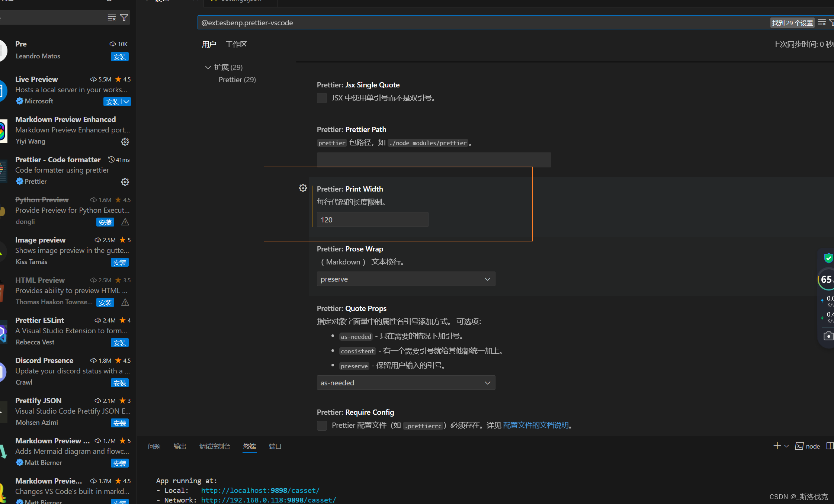The width and height of the screenshot is (834, 504).
Task: Click the split terminal icon
Action: [x=830, y=446]
